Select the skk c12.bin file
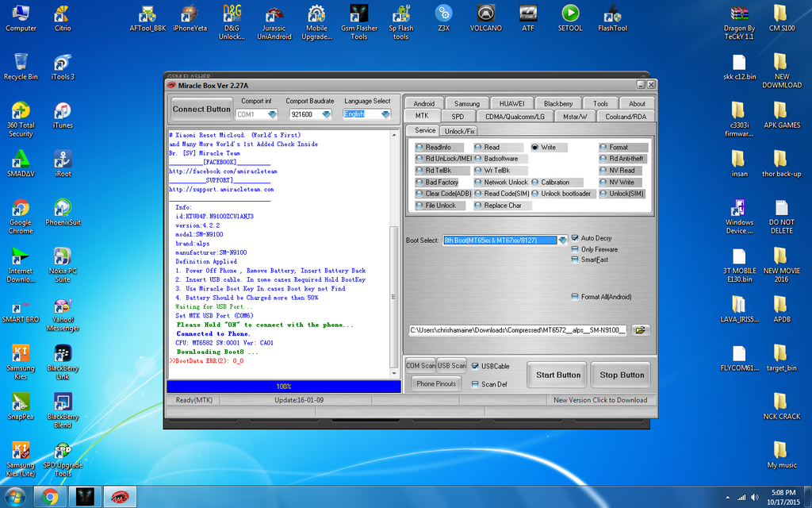812x508 pixels. [740, 67]
